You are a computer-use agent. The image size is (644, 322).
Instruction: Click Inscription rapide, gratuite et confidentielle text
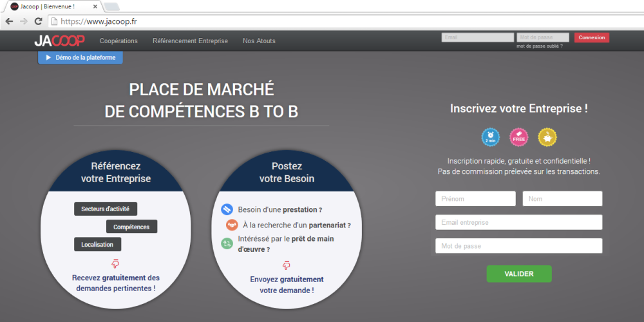519,161
